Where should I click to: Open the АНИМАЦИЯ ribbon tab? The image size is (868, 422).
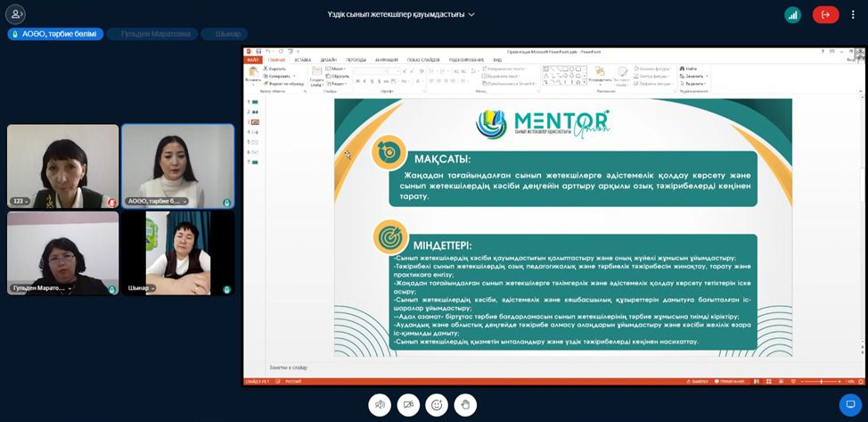[x=387, y=60]
